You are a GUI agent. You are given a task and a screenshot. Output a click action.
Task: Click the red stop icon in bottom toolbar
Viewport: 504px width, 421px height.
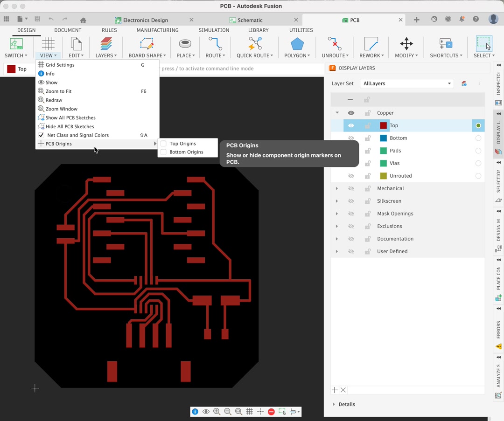click(x=271, y=412)
